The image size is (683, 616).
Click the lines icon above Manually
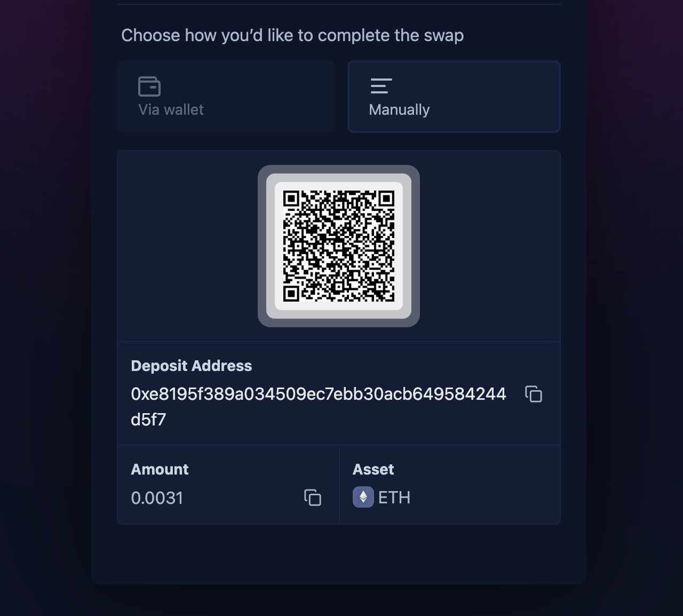coord(381,86)
